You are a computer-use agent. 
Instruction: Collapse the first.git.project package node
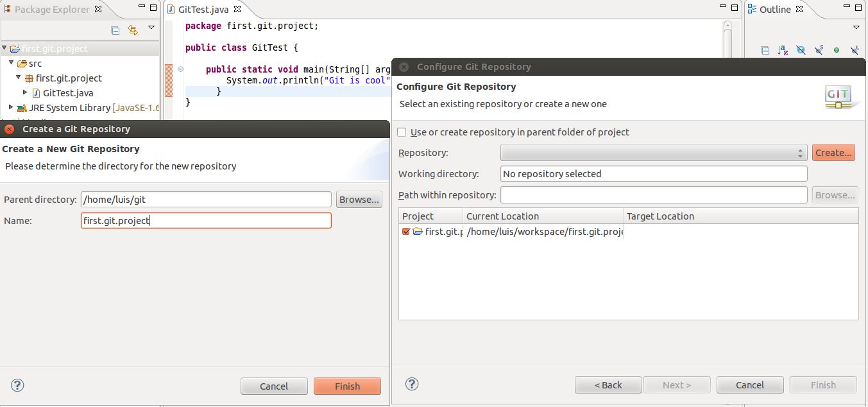click(19, 78)
